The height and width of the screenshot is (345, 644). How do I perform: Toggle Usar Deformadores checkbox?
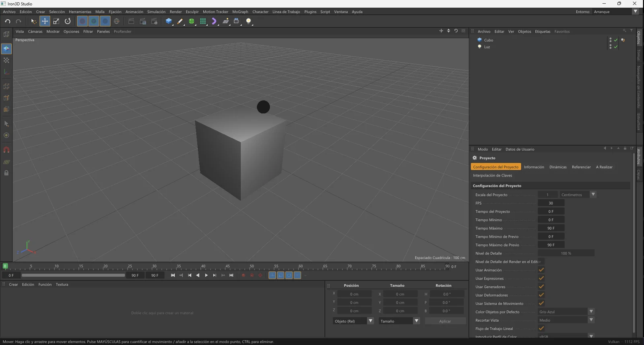click(541, 295)
